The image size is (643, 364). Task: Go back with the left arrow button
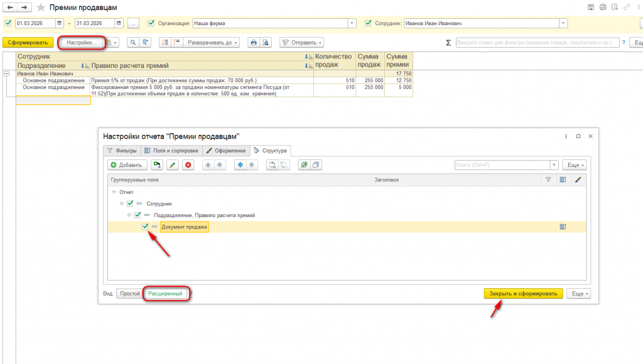10,8
